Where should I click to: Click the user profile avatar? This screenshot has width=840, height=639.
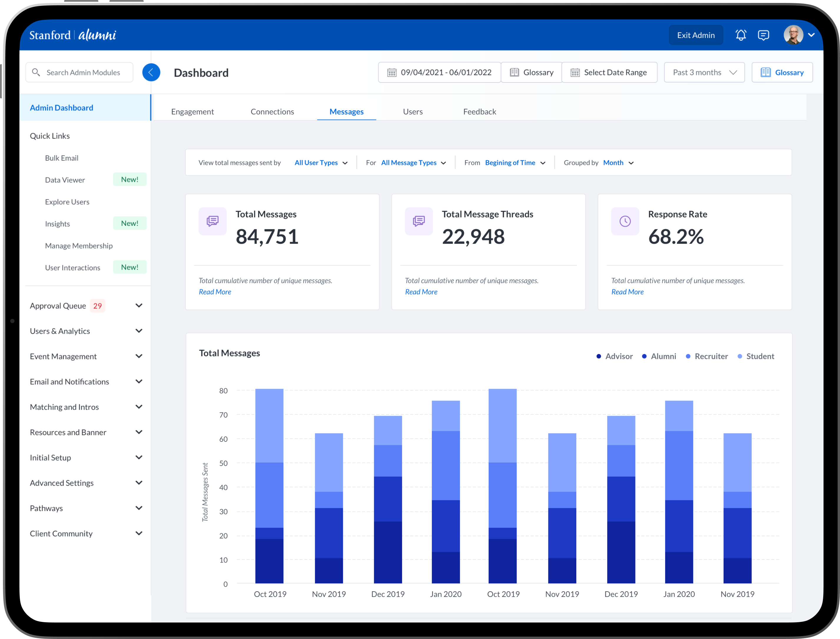coord(793,35)
